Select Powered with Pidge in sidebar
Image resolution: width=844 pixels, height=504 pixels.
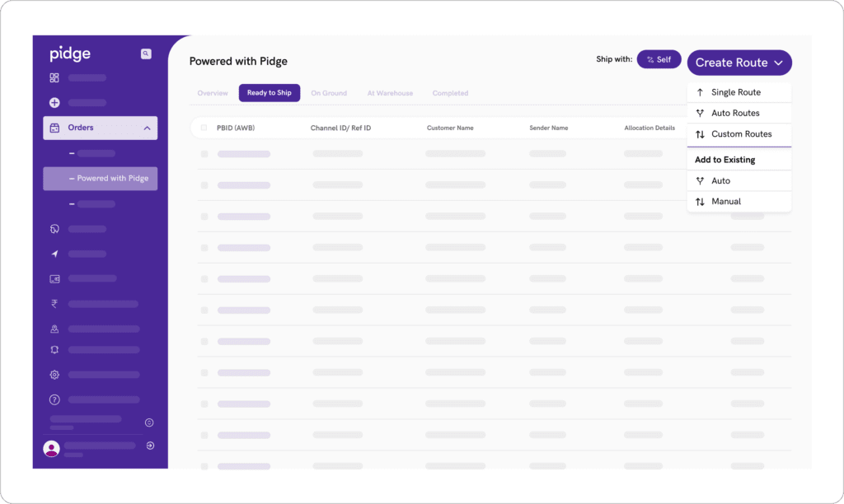click(x=100, y=179)
